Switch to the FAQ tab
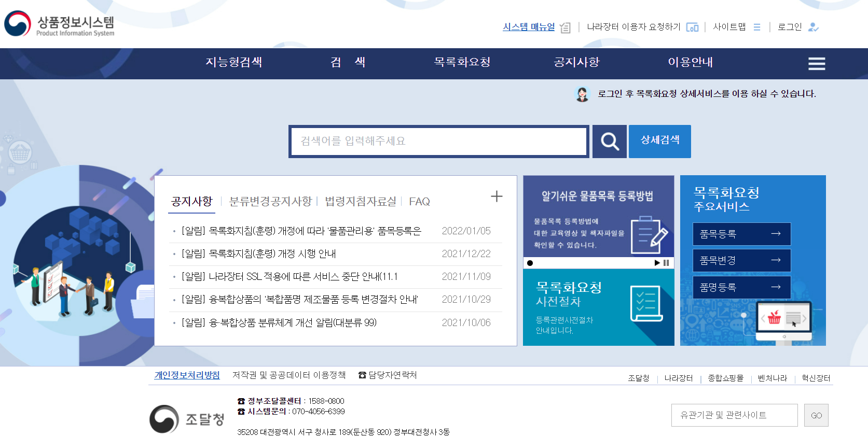Screen dimensions: 868x437 (x=420, y=202)
